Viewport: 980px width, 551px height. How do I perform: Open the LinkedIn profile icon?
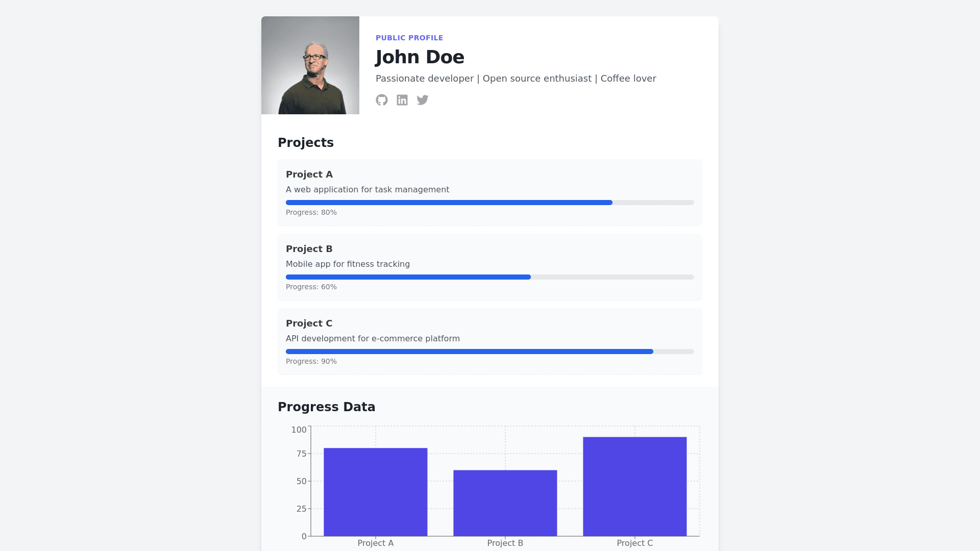(402, 100)
